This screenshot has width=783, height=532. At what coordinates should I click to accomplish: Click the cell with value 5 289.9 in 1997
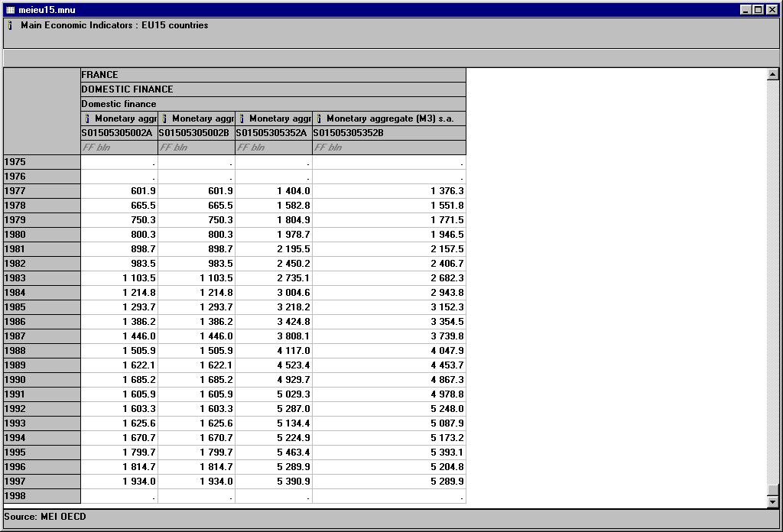tap(388, 482)
